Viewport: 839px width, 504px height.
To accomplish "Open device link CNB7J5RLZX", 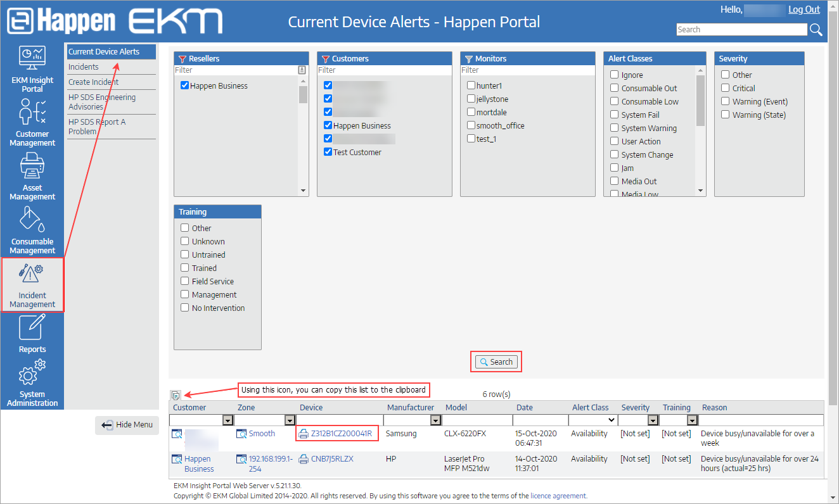I will click(x=332, y=459).
